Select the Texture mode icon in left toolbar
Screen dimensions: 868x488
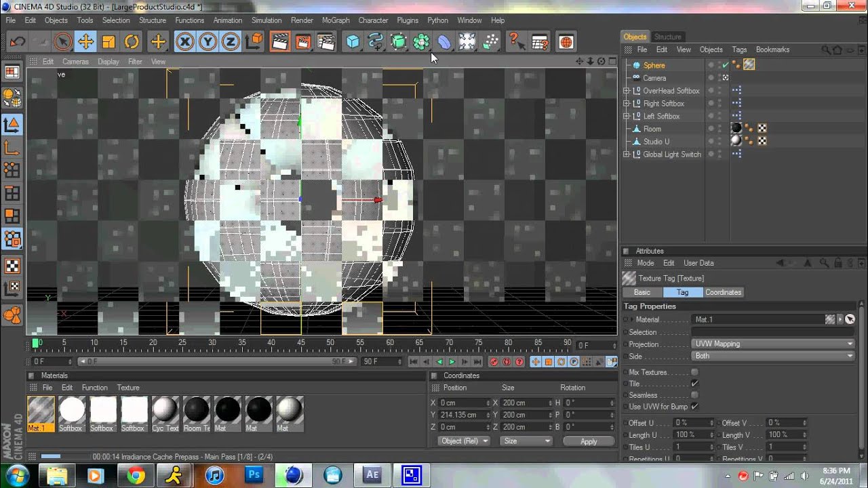pos(12,264)
